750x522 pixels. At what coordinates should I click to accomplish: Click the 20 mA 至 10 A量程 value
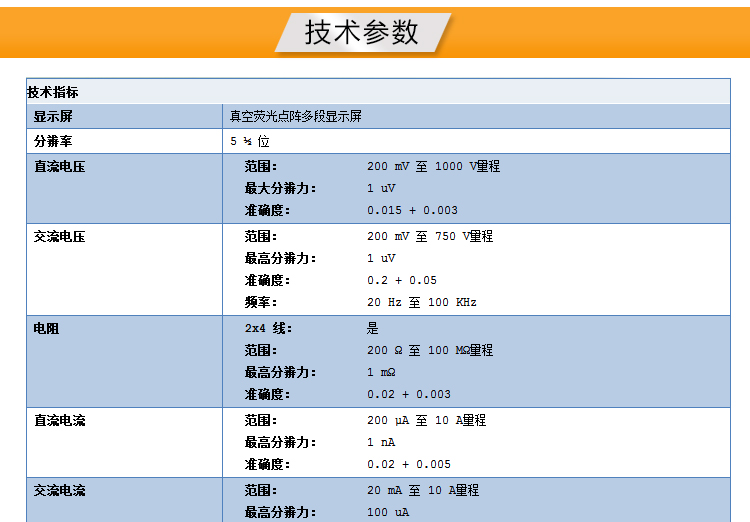[423, 490]
